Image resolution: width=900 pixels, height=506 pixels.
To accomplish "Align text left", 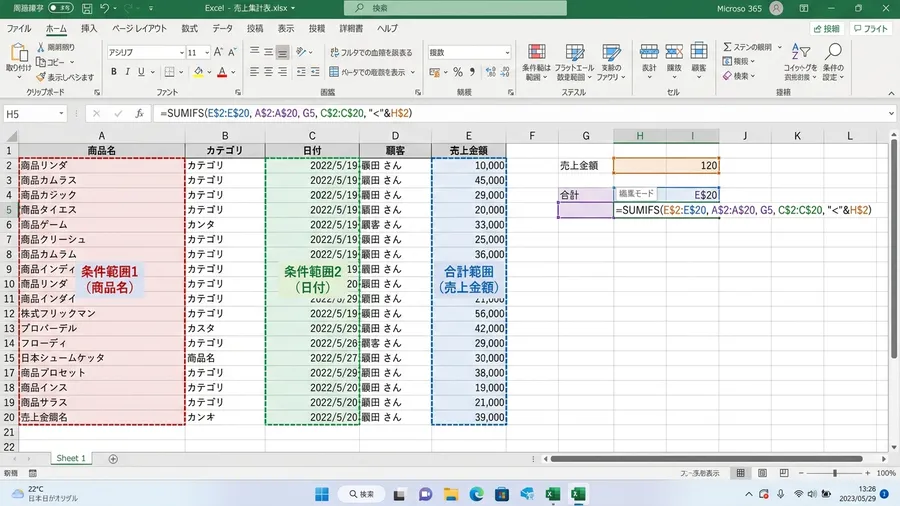I will pos(254,72).
